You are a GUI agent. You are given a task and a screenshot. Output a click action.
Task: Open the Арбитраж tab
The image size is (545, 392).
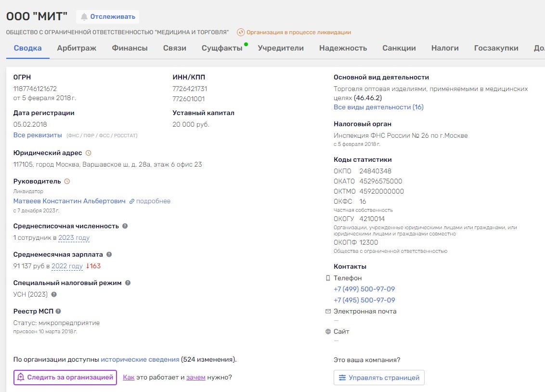pyautogui.click(x=77, y=48)
